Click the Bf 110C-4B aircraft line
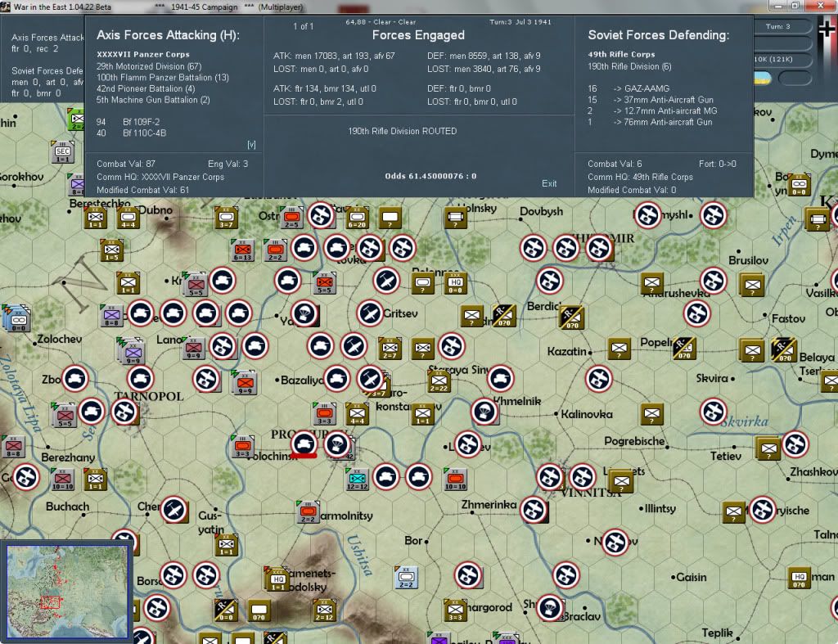 (132, 133)
